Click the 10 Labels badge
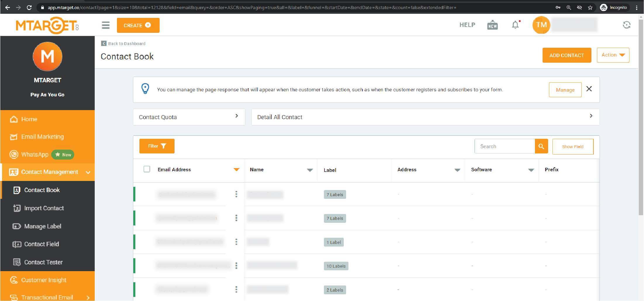Viewport: 644px width, 301px height. (x=336, y=266)
